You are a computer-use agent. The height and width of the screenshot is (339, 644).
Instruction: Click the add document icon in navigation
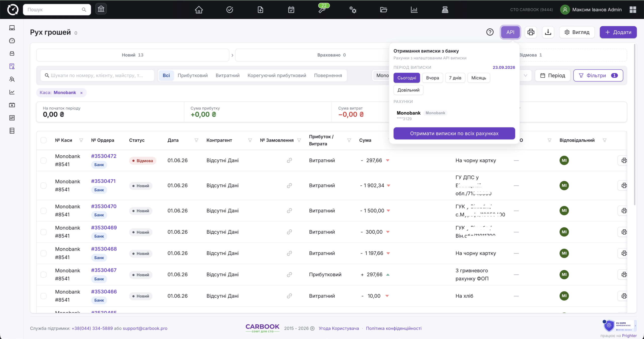click(260, 10)
